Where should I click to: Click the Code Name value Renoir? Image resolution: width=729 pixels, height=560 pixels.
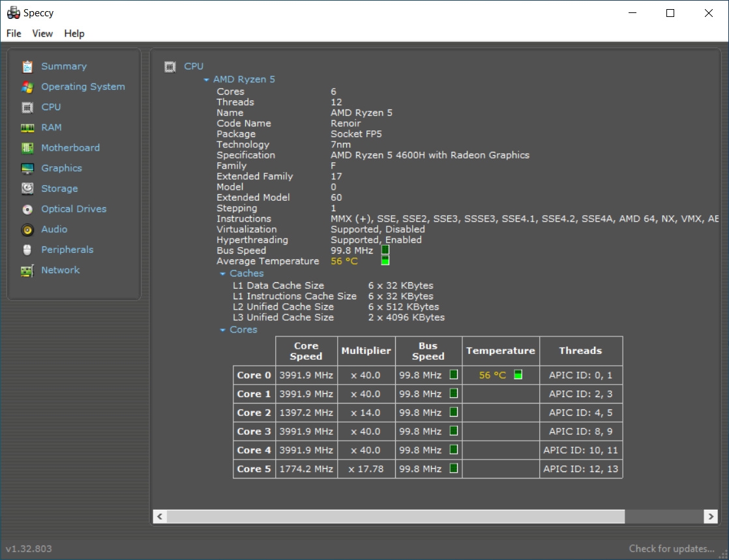pos(346,123)
